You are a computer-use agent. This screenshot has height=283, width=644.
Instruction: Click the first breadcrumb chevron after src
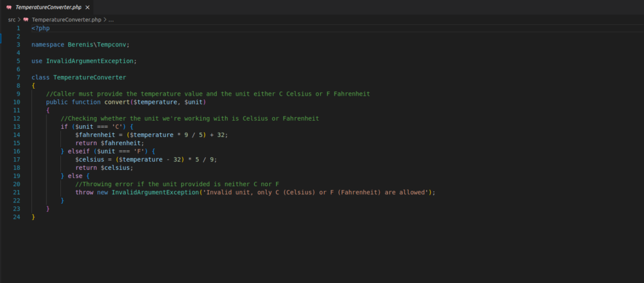click(x=19, y=19)
